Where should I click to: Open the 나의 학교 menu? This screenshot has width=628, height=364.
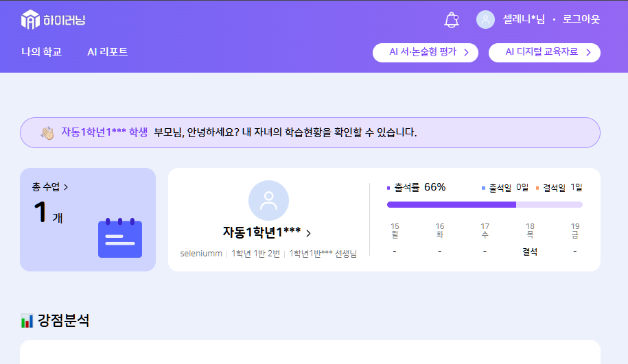point(41,52)
